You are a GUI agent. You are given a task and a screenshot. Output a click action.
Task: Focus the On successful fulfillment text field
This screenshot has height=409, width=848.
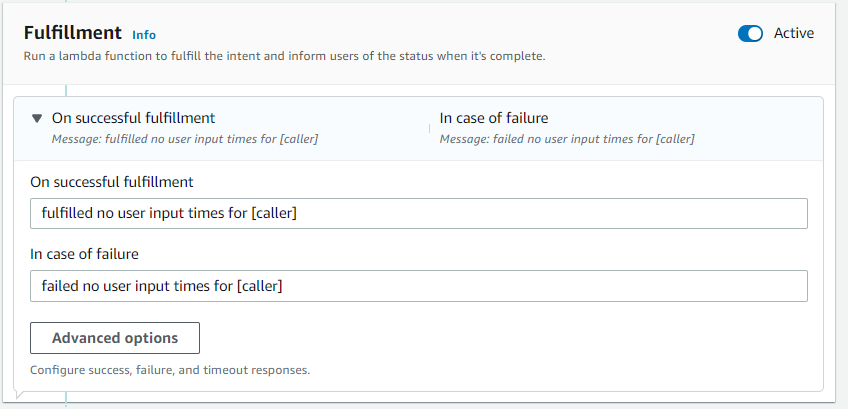[x=419, y=213]
